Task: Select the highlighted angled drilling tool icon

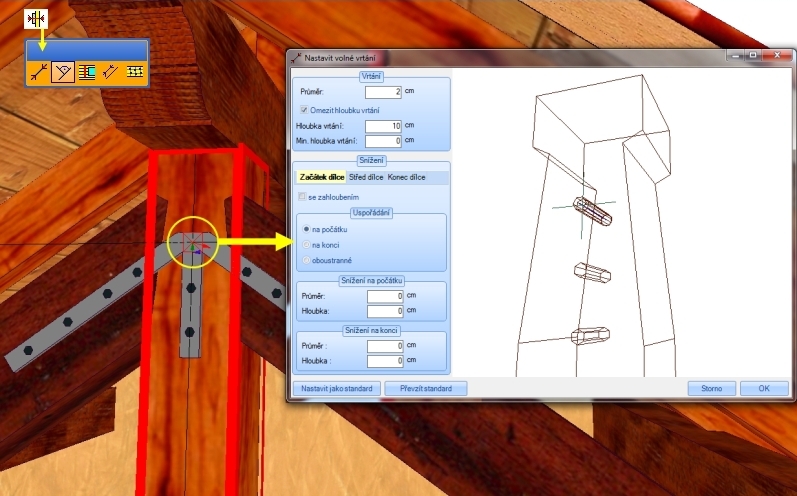Action: [x=63, y=72]
